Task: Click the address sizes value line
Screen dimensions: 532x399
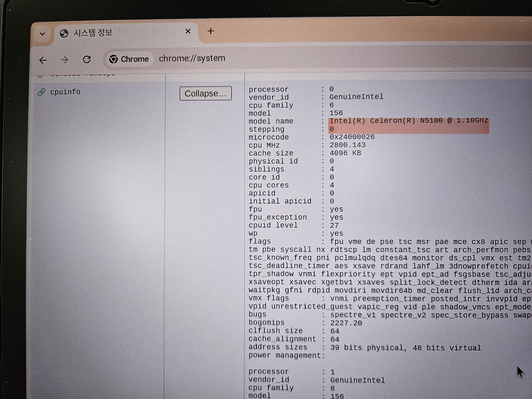Action: coord(406,347)
